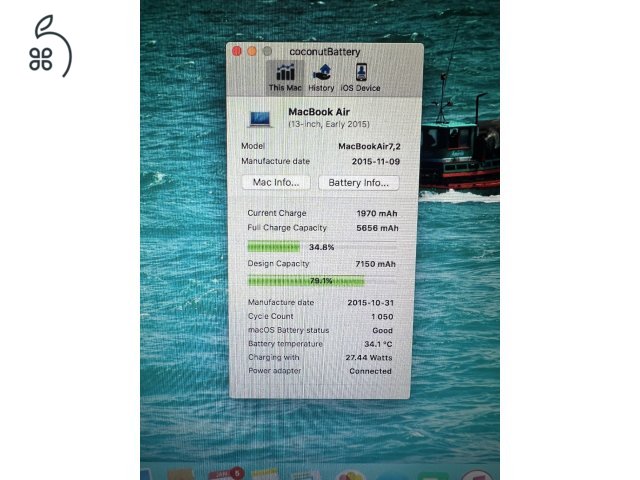Select the Current Charge 1970 mAh value

click(377, 213)
